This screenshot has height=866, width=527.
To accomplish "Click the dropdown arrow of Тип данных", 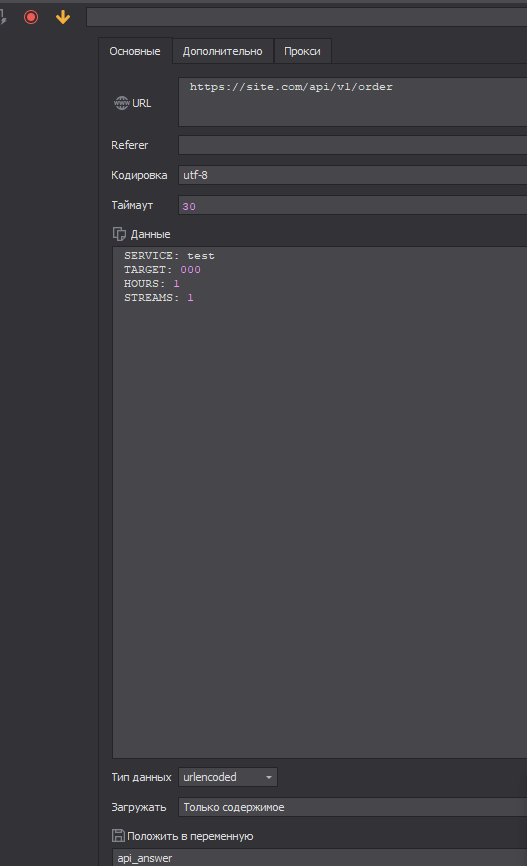I will (x=268, y=777).
